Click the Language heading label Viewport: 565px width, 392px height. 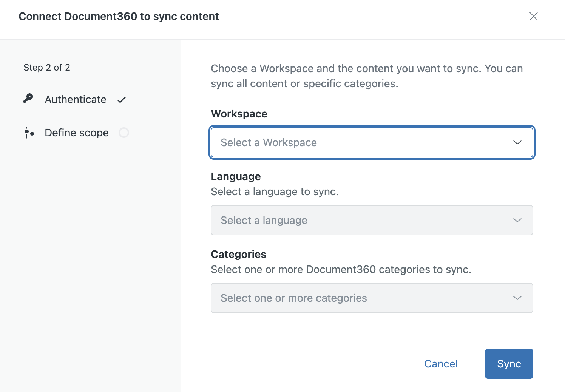236,176
